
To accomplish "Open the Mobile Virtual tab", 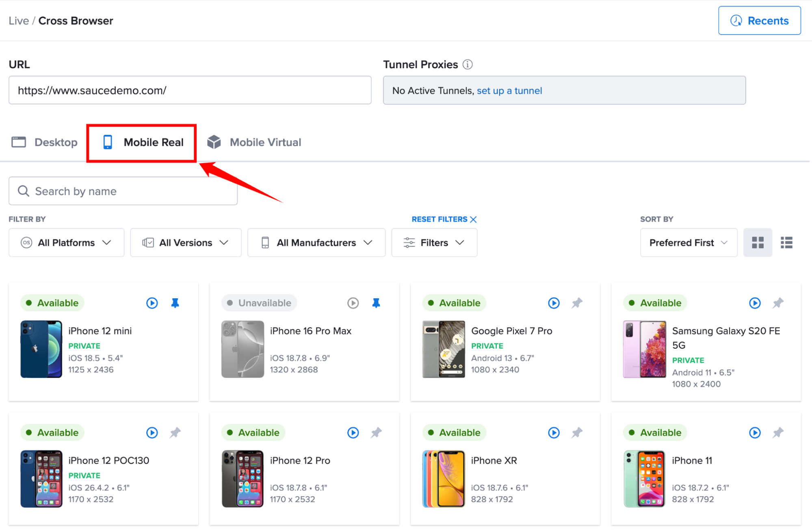I will click(254, 142).
